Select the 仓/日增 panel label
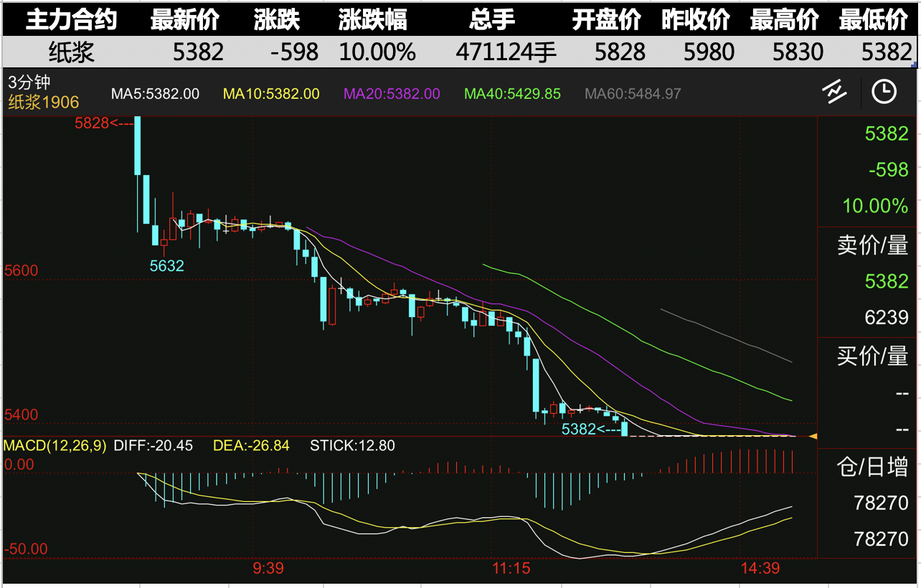 pos(873,468)
